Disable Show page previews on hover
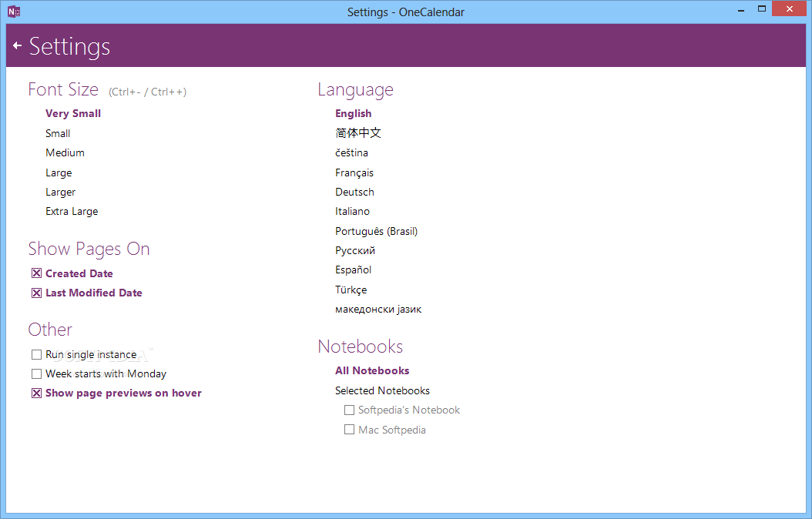The height and width of the screenshot is (519, 812). (x=36, y=393)
